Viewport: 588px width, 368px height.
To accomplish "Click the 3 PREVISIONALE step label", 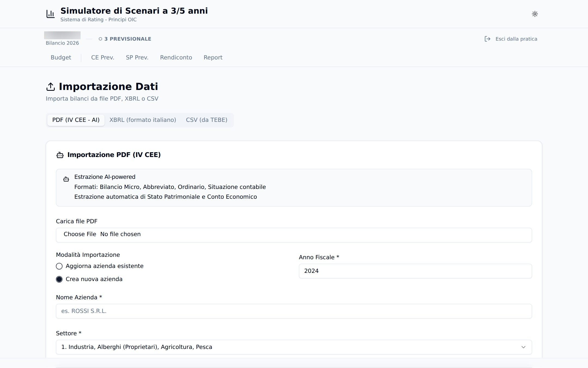I will pos(128,39).
